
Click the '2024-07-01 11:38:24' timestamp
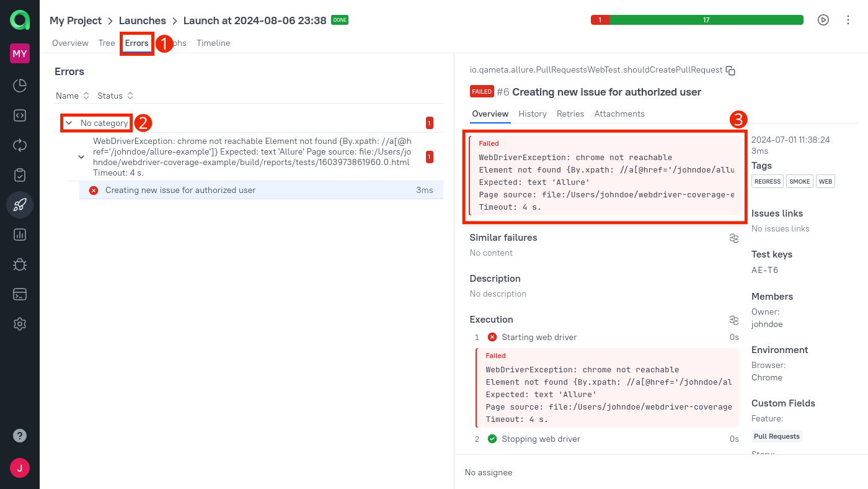point(790,140)
